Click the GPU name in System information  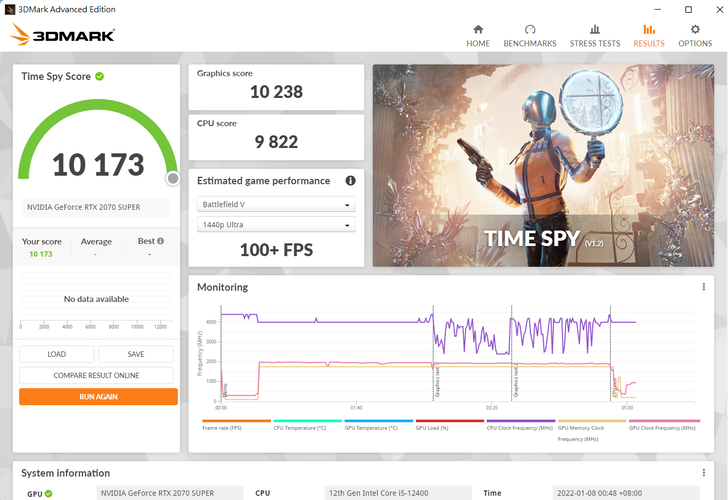(170, 493)
